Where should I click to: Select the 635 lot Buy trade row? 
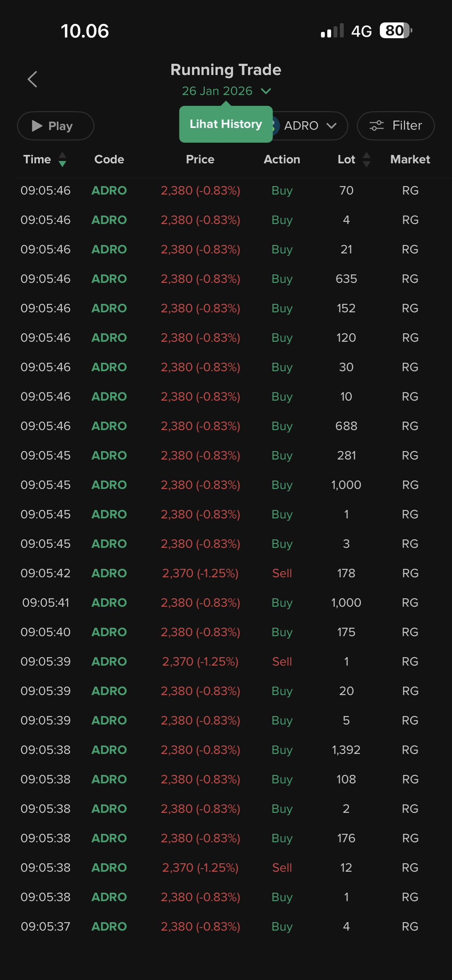pyautogui.click(x=226, y=279)
